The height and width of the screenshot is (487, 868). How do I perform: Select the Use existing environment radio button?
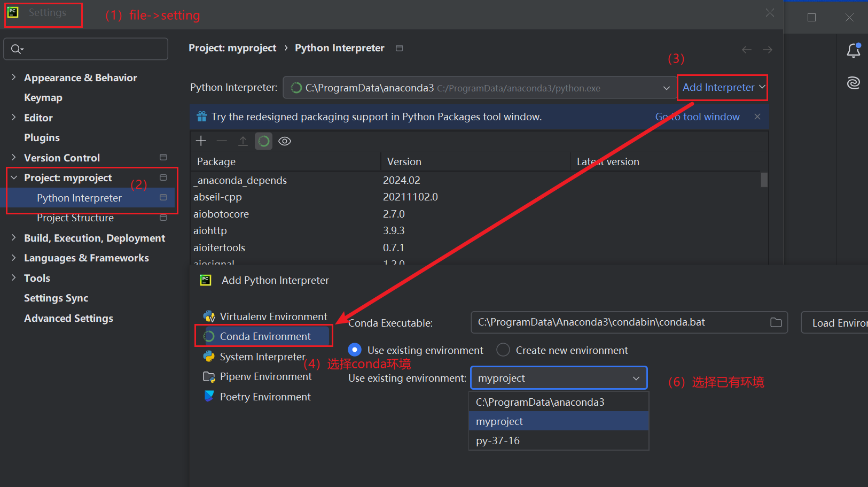355,350
